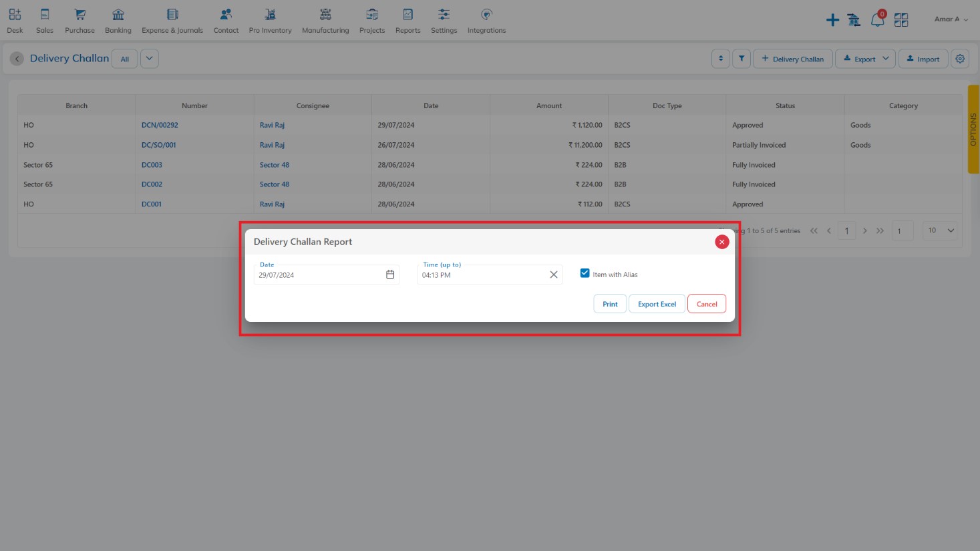Open the list settings gear icon
This screenshot has width=980, height=551.
pos(960,59)
